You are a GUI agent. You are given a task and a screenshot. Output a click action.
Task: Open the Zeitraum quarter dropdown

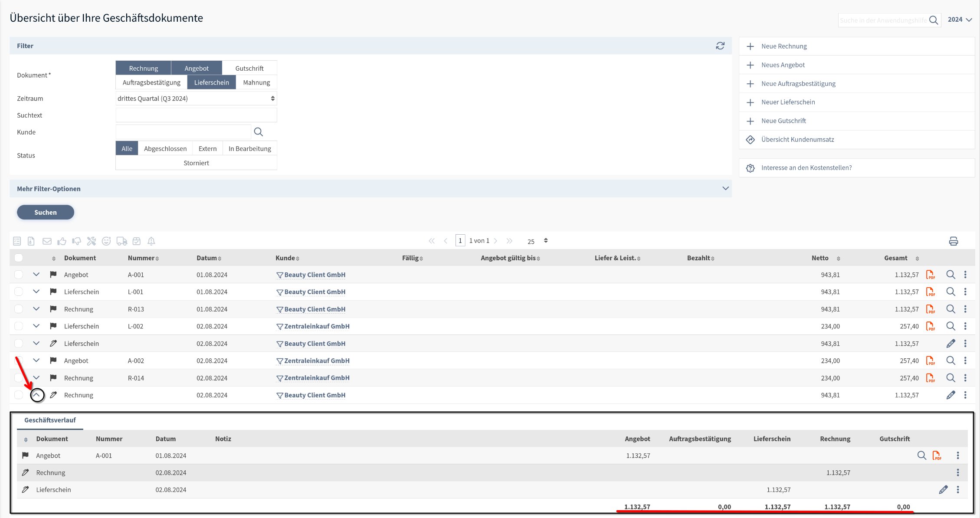pos(196,98)
